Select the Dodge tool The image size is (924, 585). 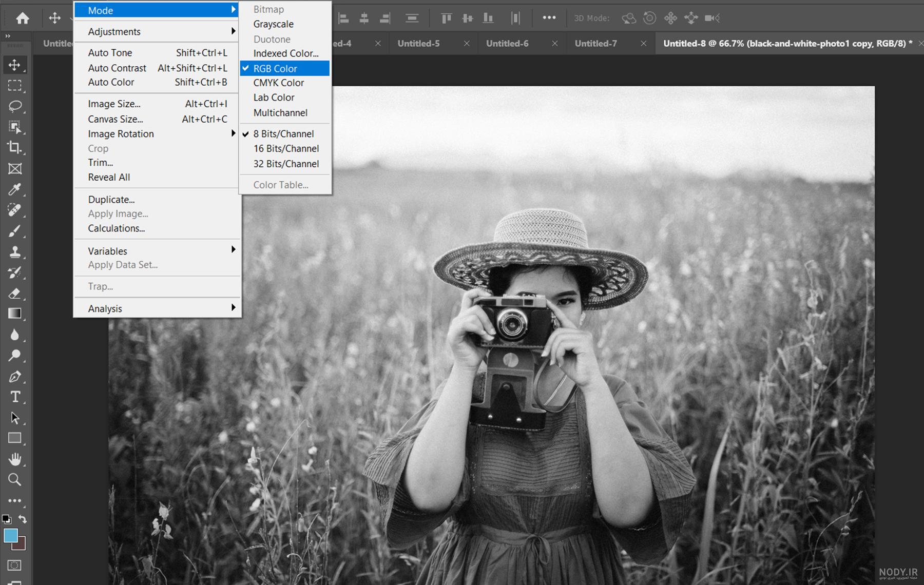pos(14,355)
